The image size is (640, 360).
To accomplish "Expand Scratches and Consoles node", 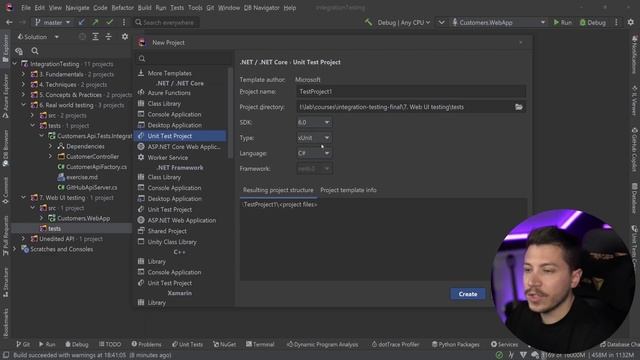I will (15, 249).
